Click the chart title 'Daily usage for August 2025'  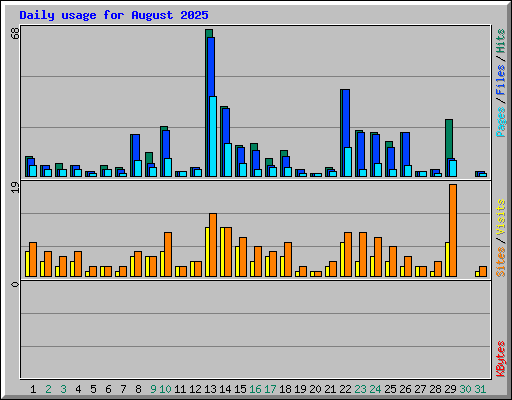click(114, 15)
